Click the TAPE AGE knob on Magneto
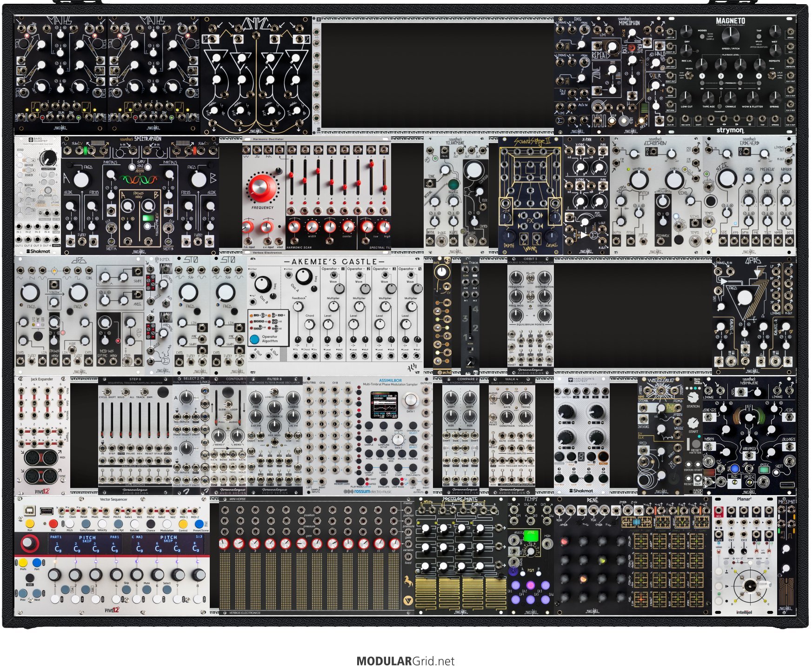812x671 pixels. (708, 98)
